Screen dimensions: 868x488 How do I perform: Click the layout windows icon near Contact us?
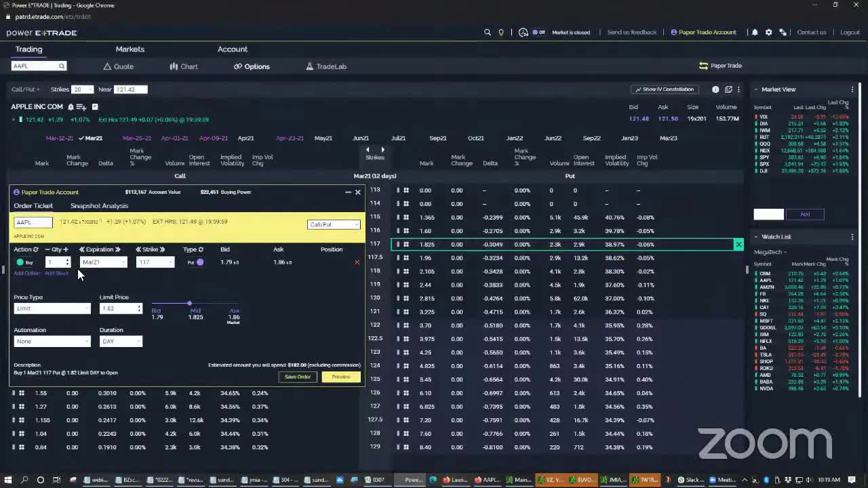783,33
